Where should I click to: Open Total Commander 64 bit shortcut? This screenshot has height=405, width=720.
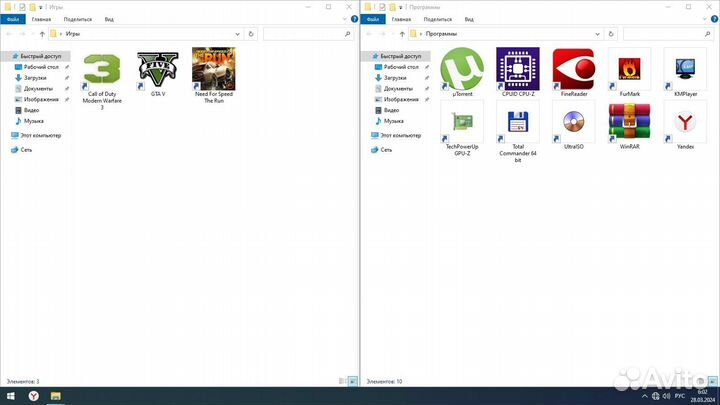(x=518, y=132)
